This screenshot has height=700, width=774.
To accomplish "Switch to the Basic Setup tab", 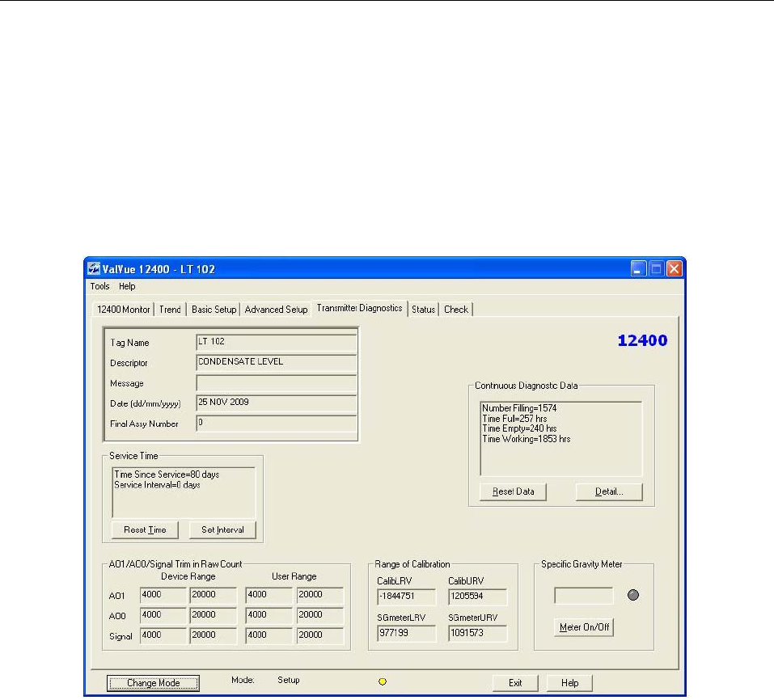I will click(214, 310).
